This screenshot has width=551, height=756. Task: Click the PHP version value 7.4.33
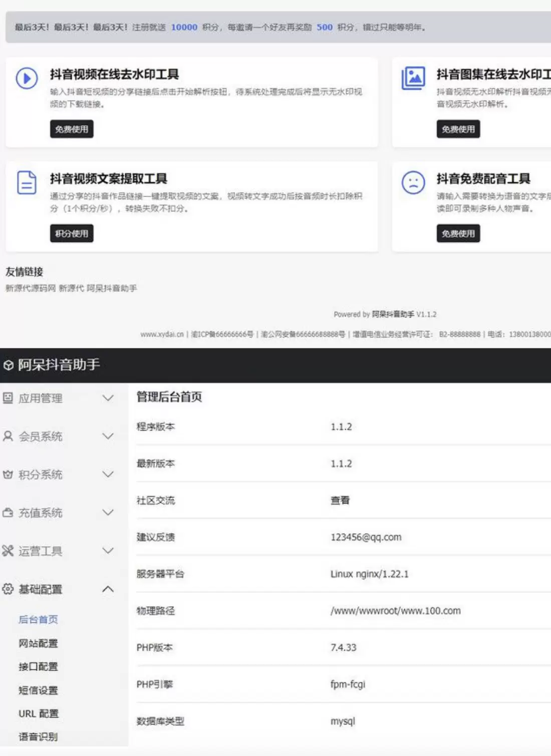[344, 647]
